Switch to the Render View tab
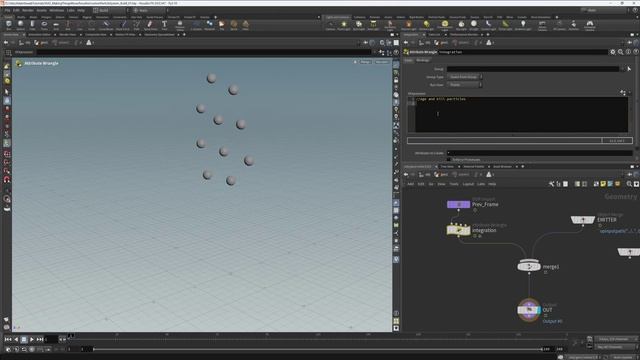Screen dimensions: 640x360 pyautogui.click(x=67, y=35)
